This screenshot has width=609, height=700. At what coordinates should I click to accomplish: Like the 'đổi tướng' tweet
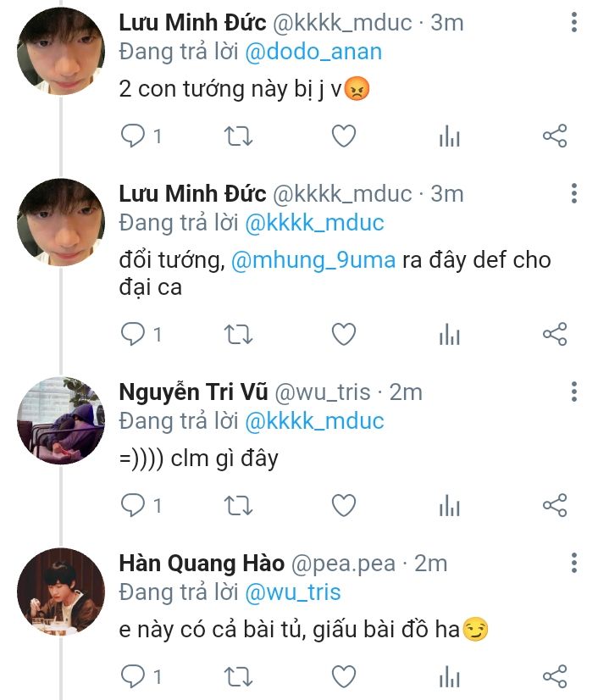pos(343,335)
